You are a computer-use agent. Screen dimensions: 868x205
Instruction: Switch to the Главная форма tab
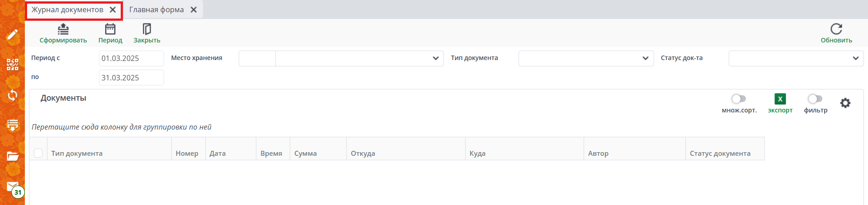pos(156,9)
